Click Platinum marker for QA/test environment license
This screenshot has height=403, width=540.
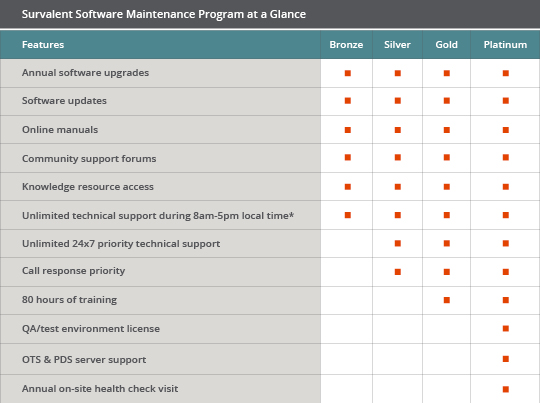[x=506, y=328]
